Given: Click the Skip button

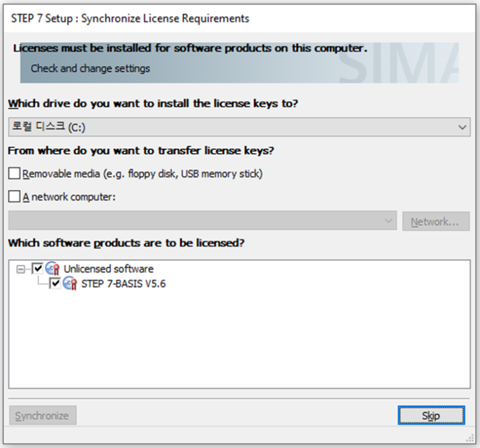Looking at the screenshot, I should (430, 415).
